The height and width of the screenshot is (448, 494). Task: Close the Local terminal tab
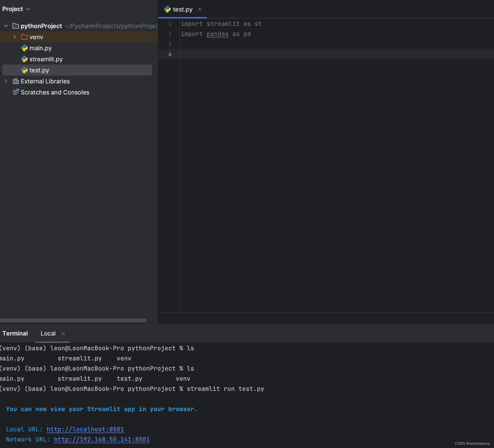coord(63,334)
